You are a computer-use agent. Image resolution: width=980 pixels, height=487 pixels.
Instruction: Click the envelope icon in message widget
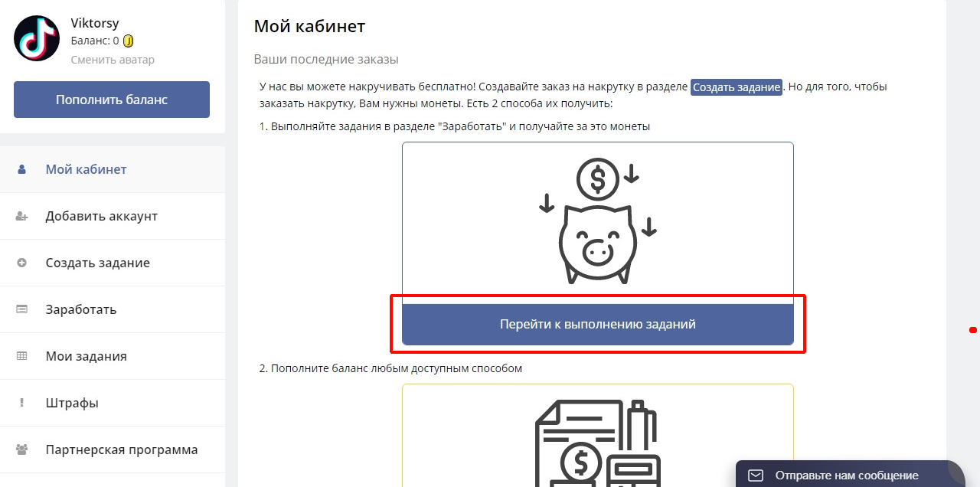click(756, 476)
